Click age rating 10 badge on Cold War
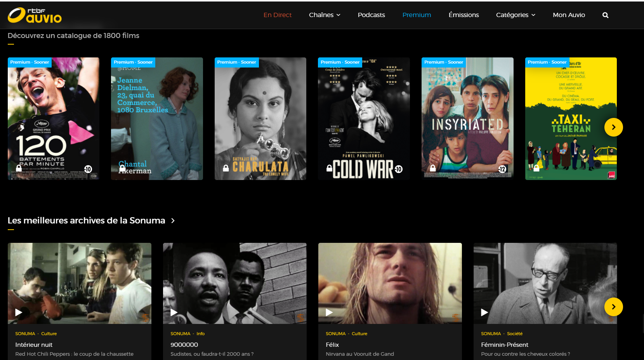 pos(399,169)
